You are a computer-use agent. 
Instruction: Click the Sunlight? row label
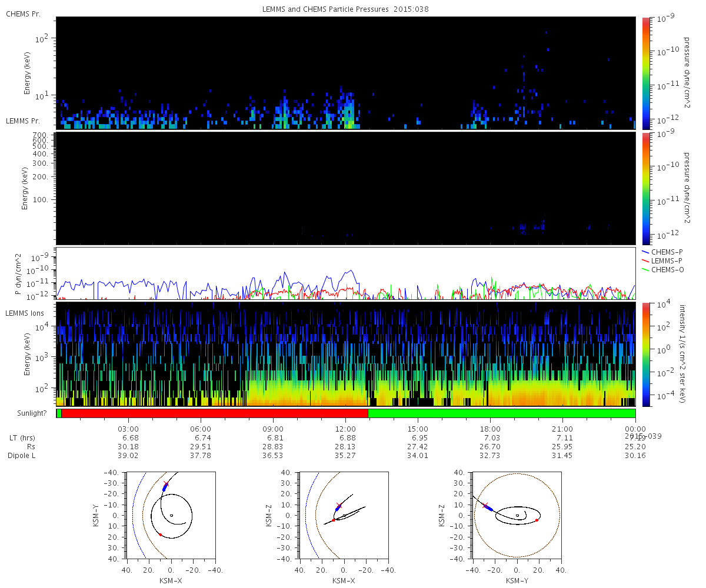27,413
